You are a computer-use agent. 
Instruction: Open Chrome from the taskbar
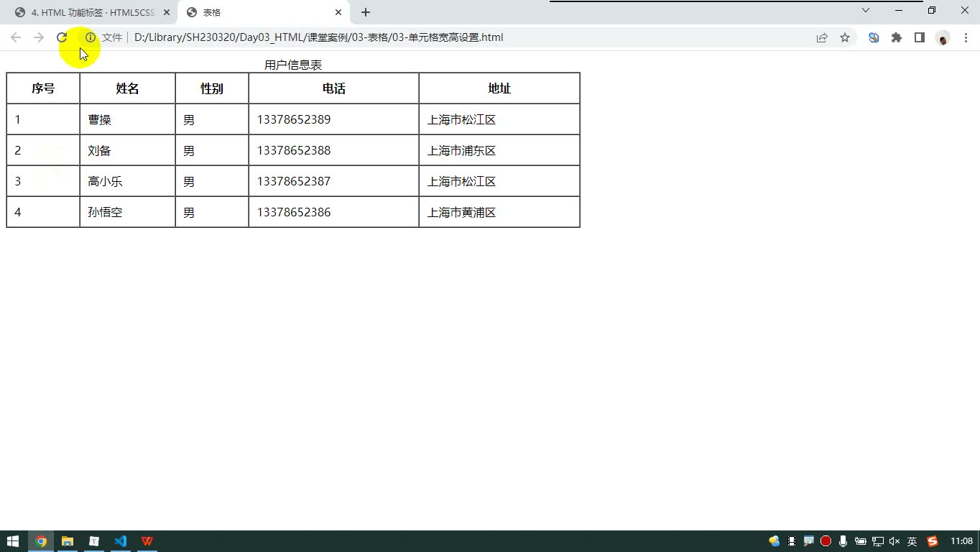41,541
